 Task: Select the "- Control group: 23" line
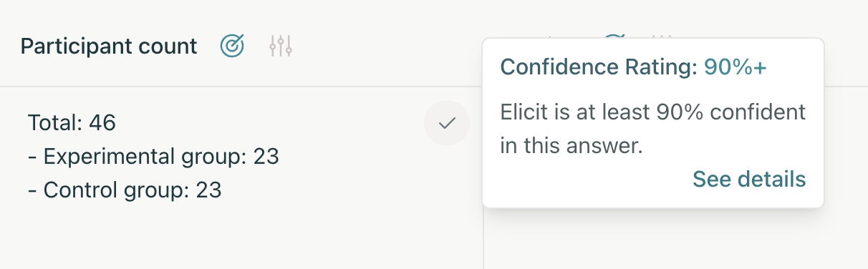point(125,190)
